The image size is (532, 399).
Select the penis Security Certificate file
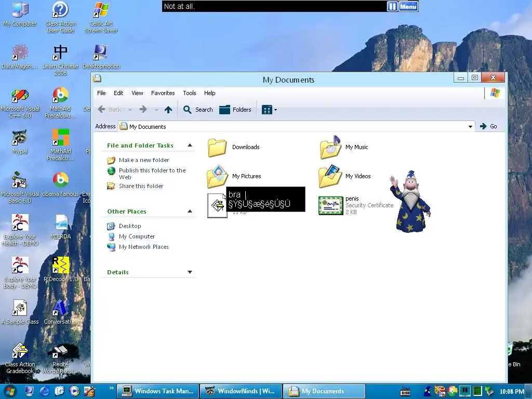click(x=356, y=205)
